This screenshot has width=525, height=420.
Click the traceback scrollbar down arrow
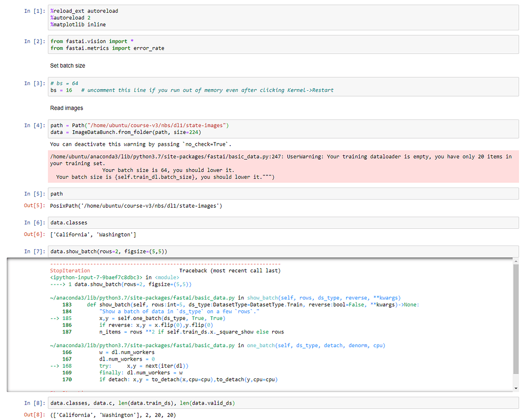[x=515, y=388]
